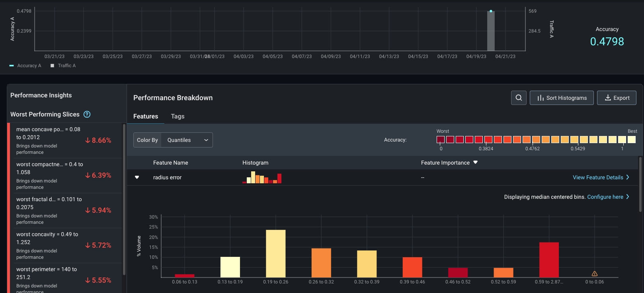Image resolution: width=644 pixels, height=293 pixels.
Task: Click the 0.13 to 0.19 bar
Action: (230, 267)
